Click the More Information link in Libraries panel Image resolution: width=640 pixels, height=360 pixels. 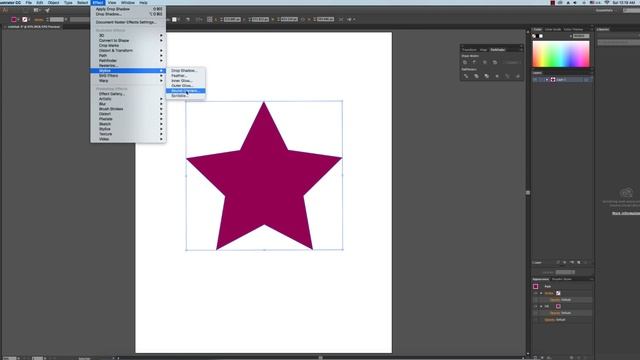point(626,213)
